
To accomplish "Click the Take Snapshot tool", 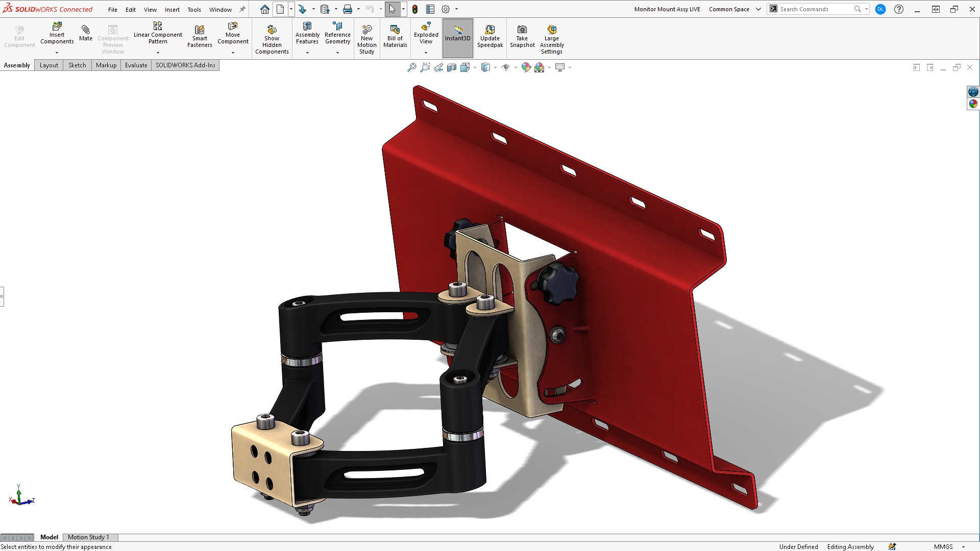I will pos(522,36).
